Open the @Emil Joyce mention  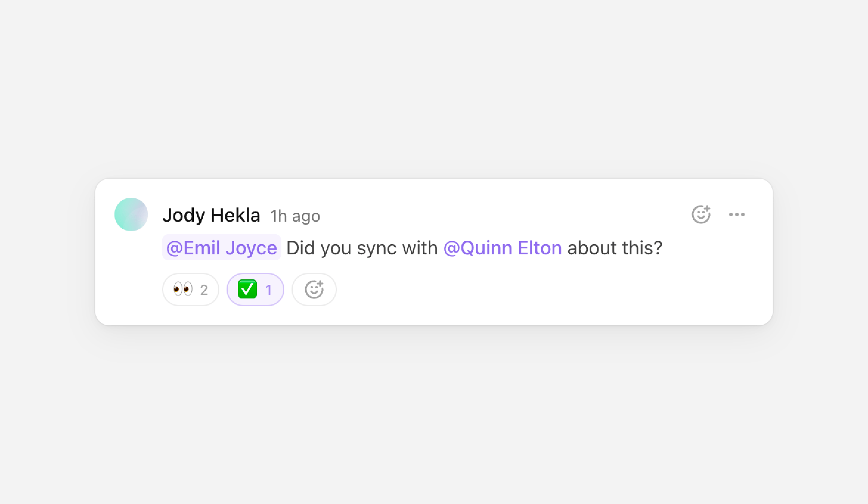221,248
